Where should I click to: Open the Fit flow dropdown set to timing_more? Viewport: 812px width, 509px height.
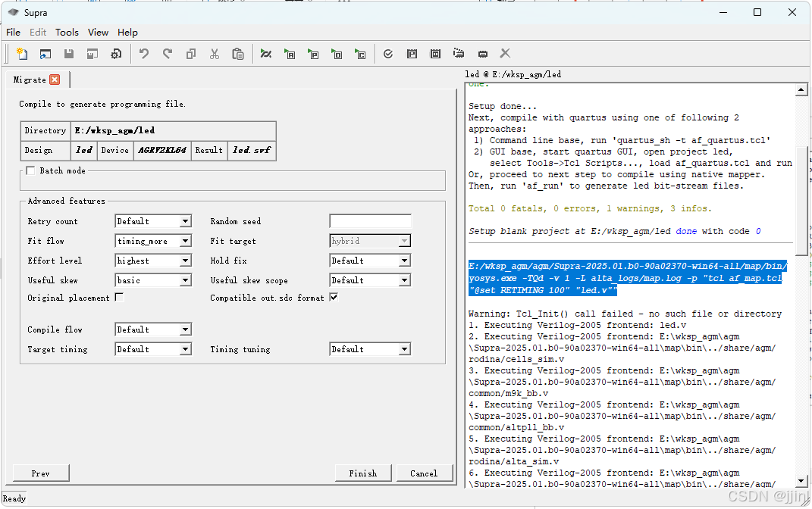[153, 241]
